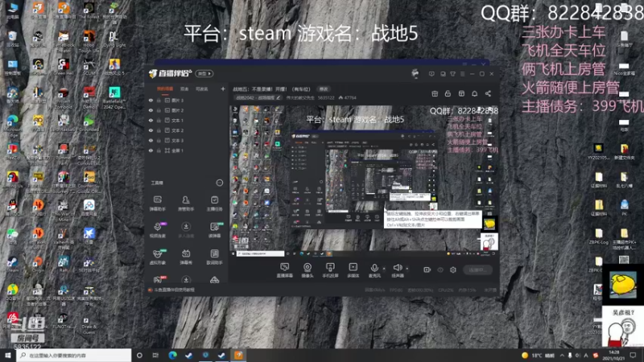Collapse the 工具箱 toolbox panel
Screen dimensions: 644x362
coord(219,183)
